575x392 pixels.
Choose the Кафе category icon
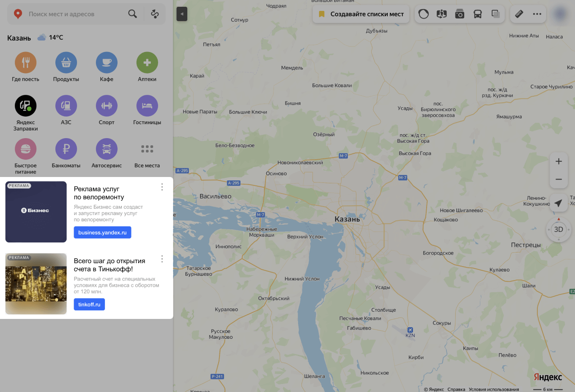(x=107, y=63)
